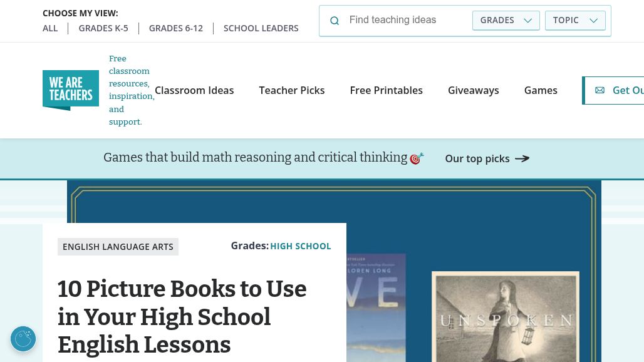The image size is (644, 362).
Task: Click the envelope icon in newsletter button
Action: point(600,90)
